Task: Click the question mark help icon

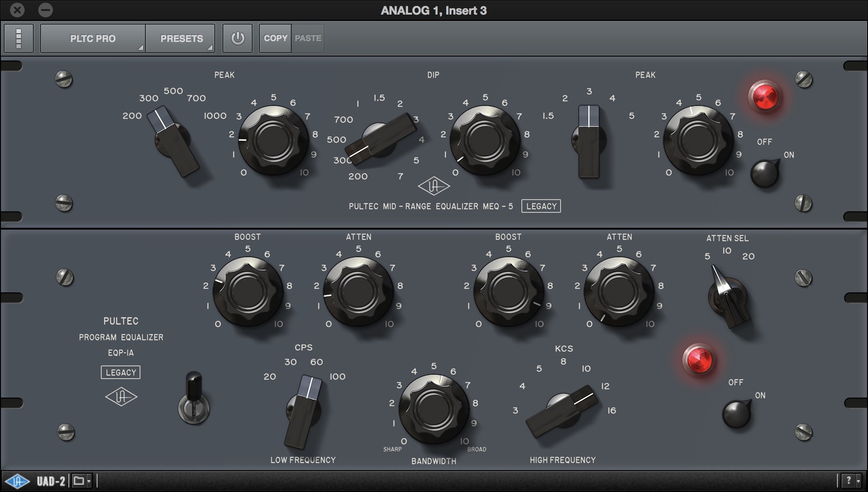Action: coord(848,481)
